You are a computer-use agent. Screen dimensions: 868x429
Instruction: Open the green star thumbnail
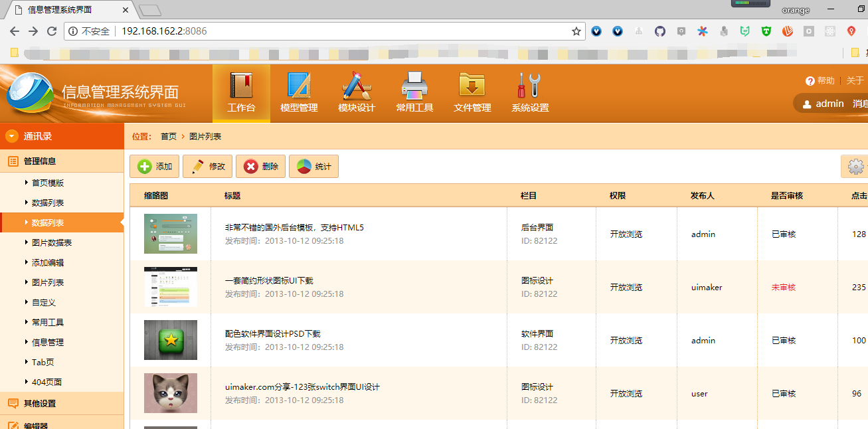(x=171, y=340)
